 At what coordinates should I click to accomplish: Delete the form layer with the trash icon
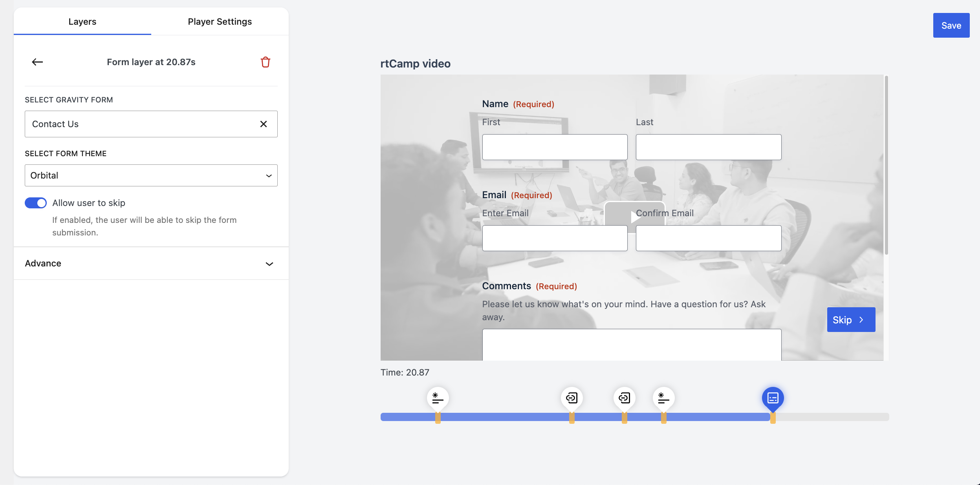coord(265,62)
